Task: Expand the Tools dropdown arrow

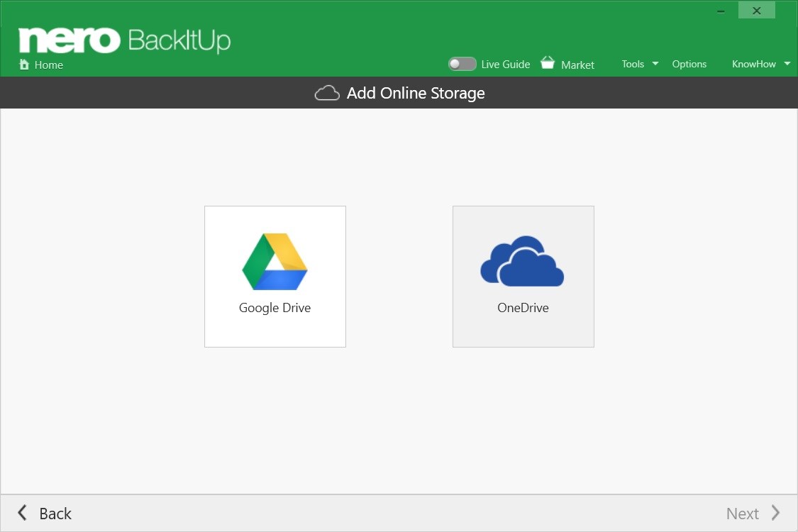Action: 655,64
